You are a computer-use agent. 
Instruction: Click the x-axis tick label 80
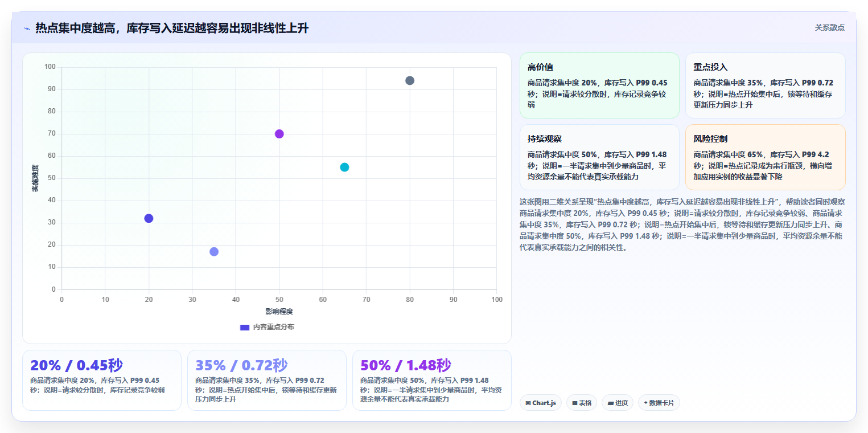(410, 299)
